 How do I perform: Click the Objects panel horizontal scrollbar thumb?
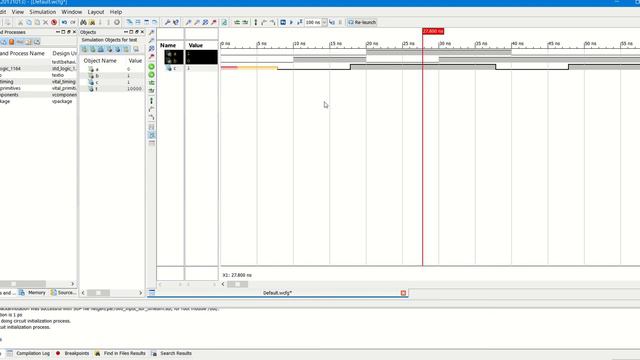tap(98, 293)
